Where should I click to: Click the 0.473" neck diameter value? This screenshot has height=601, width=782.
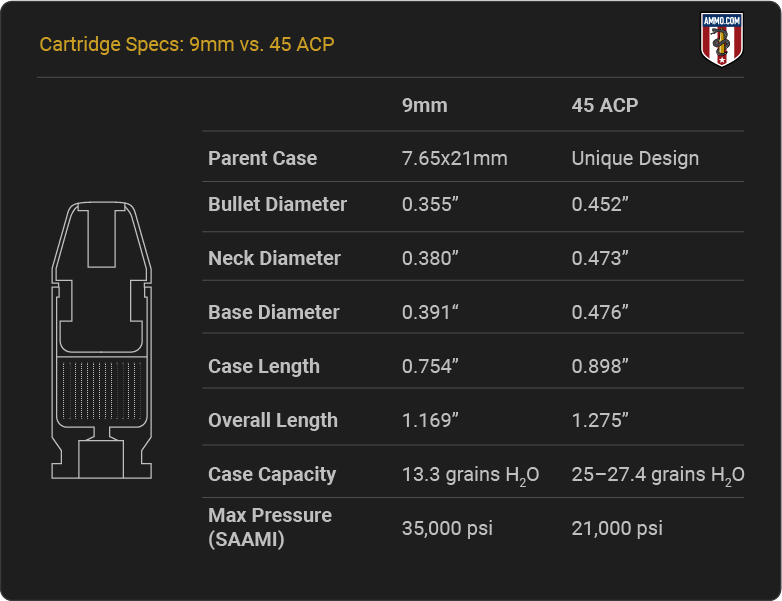[599, 258]
